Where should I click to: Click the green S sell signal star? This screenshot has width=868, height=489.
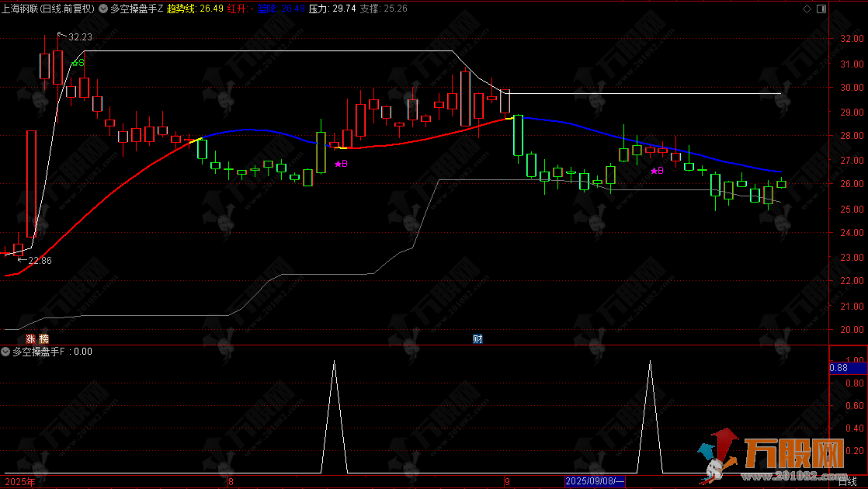tap(77, 63)
